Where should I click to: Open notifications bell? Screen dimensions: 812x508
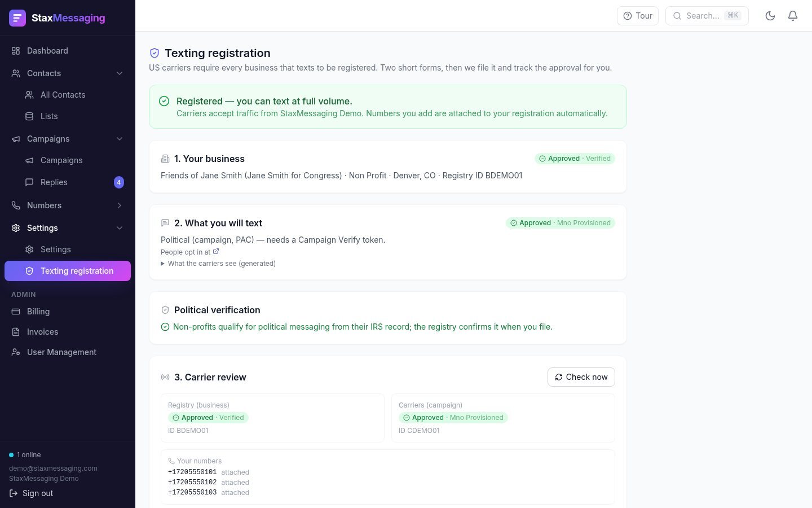click(793, 16)
